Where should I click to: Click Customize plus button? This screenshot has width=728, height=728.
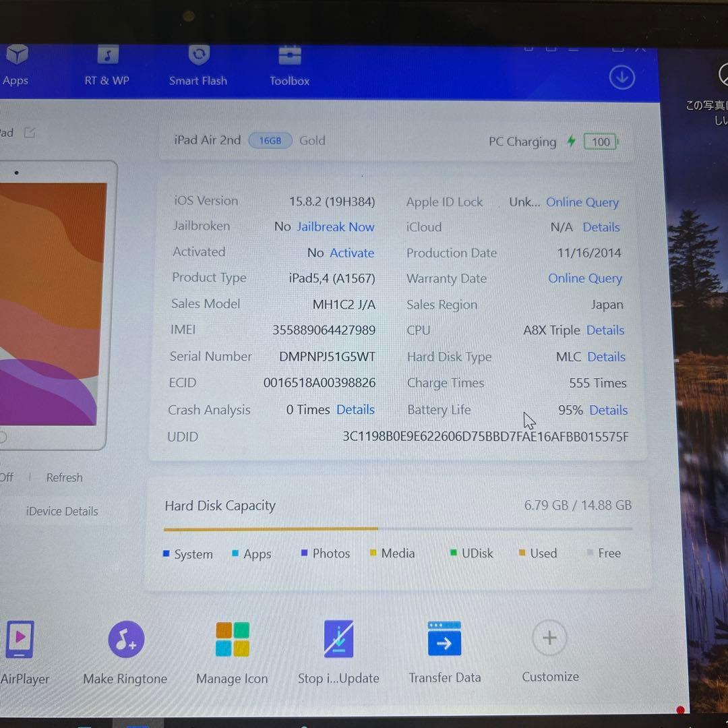(x=549, y=638)
